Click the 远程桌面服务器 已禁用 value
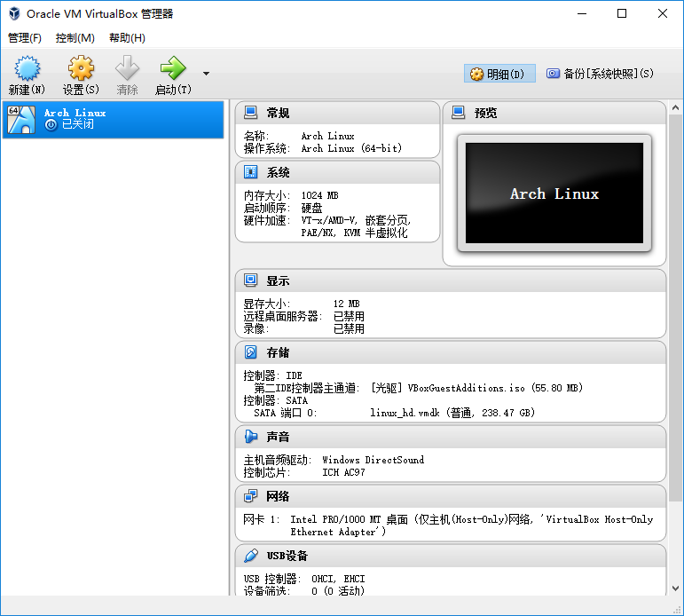The height and width of the screenshot is (616, 684). 349,317
